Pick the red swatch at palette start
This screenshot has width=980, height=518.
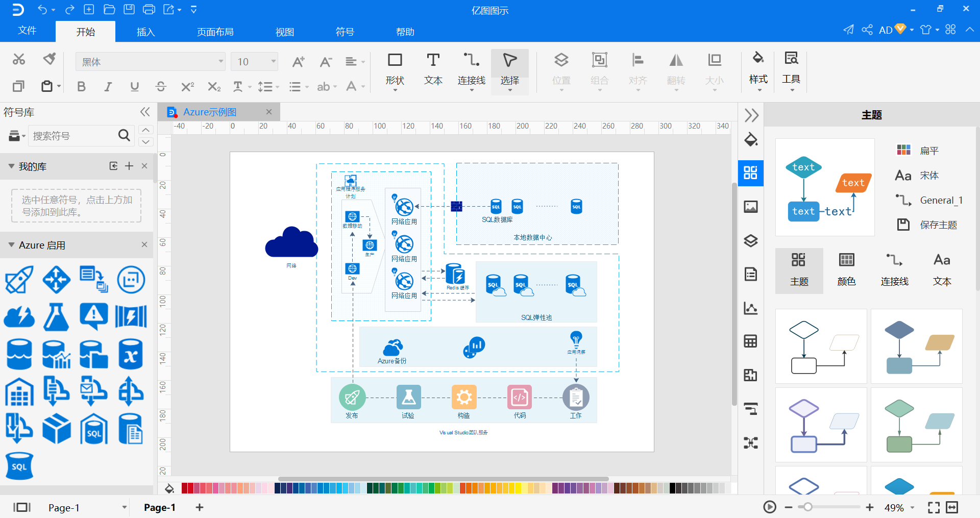(x=185, y=488)
